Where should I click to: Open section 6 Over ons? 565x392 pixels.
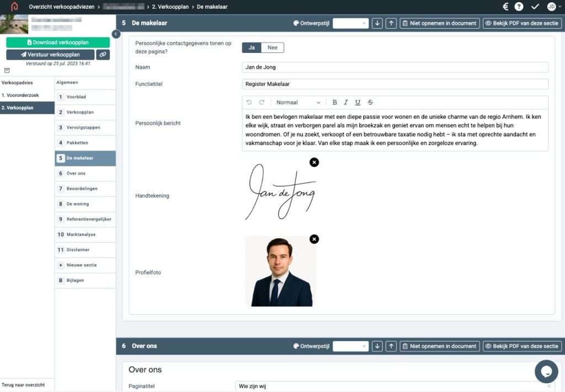click(86, 174)
